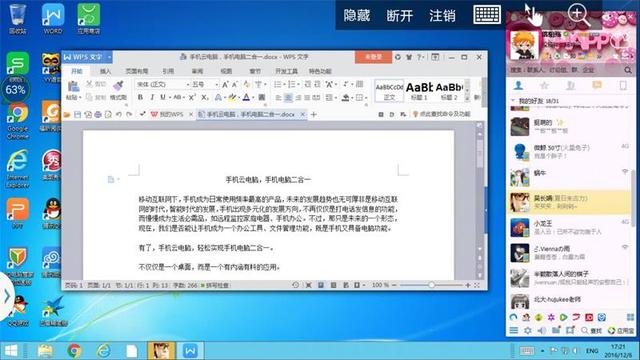Select the QQ contacts person tab
640x360 pixels.
[x=519, y=85]
